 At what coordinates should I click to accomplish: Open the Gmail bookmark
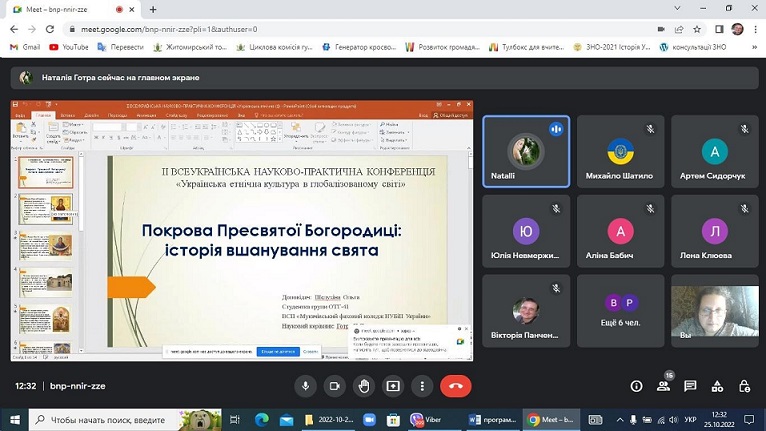point(25,47)
